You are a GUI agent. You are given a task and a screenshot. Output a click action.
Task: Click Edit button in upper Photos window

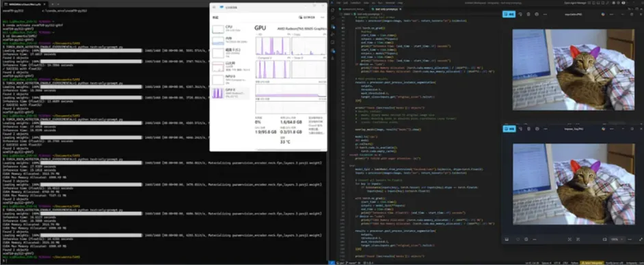(x=509, y=14)
